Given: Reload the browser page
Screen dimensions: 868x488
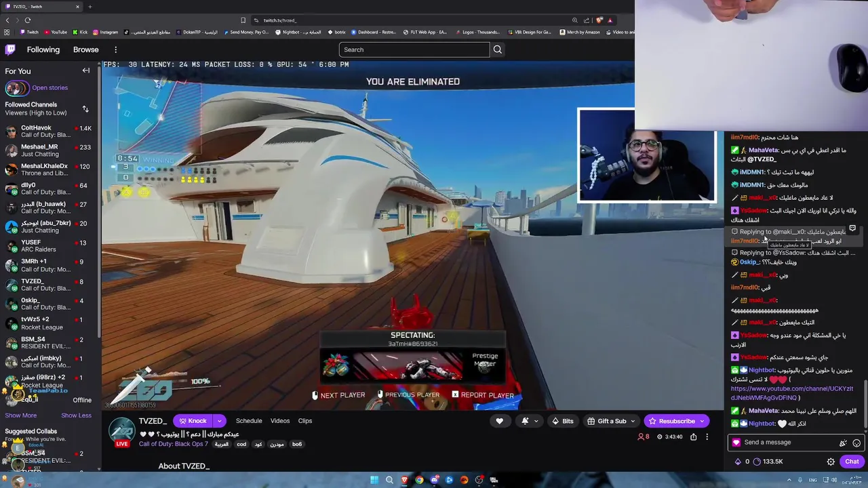Looking at the screenshot, I should 28,20.
